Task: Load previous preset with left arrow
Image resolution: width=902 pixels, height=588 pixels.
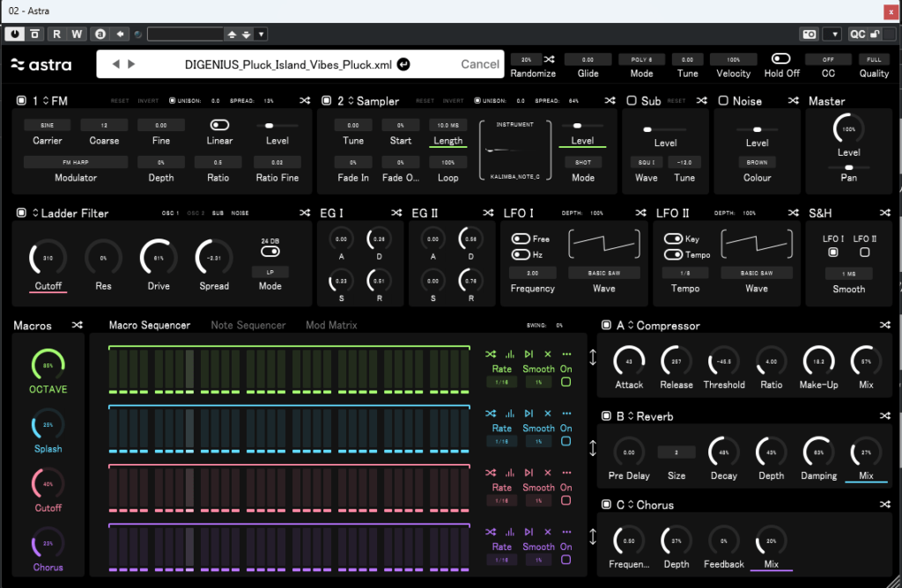Action: coord(115,63)
